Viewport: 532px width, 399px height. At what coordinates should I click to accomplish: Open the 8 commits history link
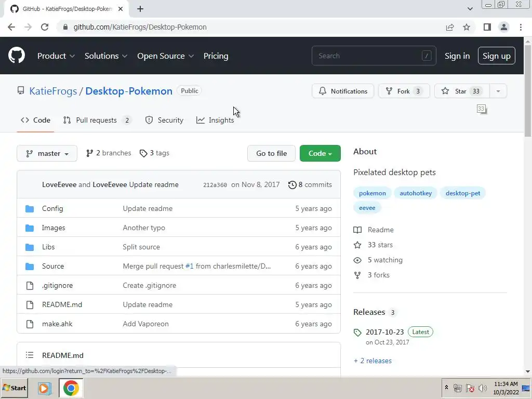tap(310, 185)
